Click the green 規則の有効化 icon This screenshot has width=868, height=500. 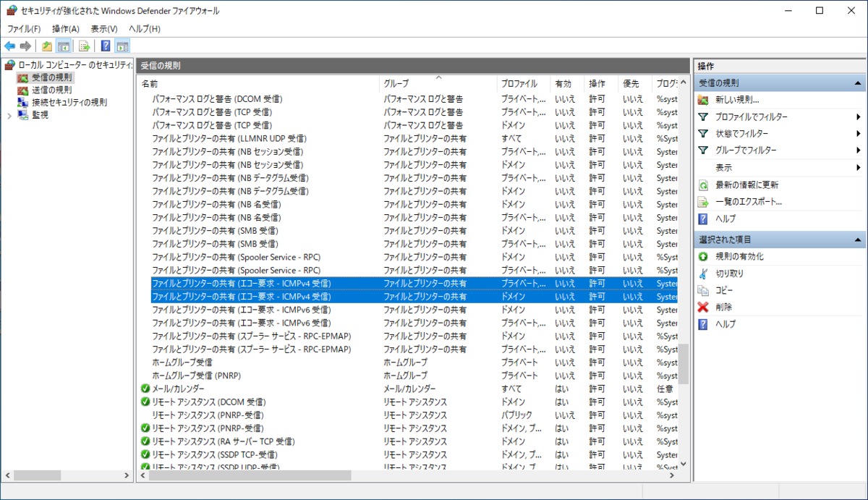pyautogui.click(x=703, y=256)
